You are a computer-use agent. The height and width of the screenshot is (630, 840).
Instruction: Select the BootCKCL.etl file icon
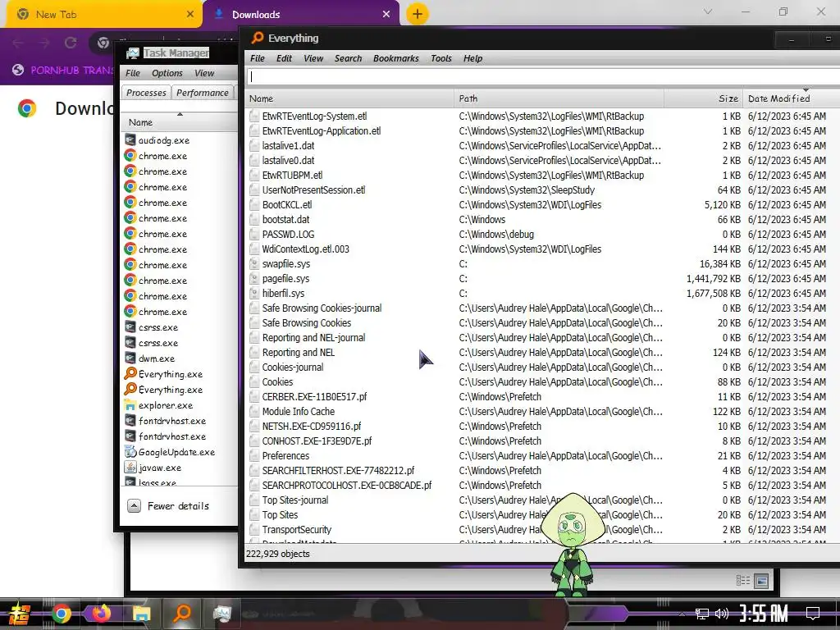click(254, 204)
